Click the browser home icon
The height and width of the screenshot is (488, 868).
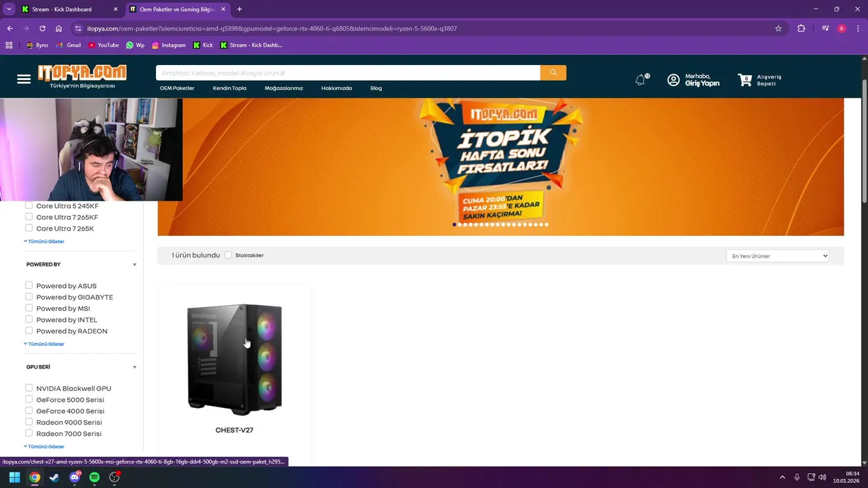[x=59, y=28]
